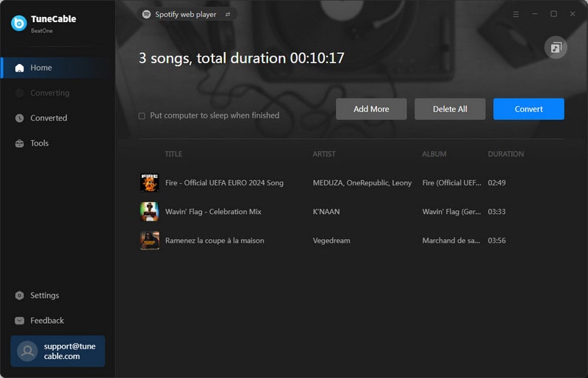Viewport: 588px width, 378px height.
Task: Open the music library round button
Action: pos(556,48)
